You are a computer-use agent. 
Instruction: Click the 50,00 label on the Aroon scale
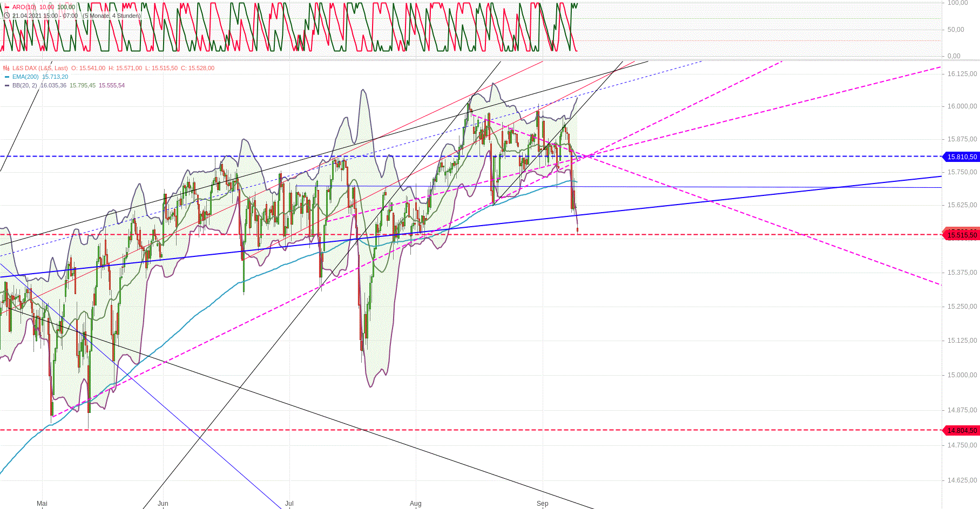point(956,30)
